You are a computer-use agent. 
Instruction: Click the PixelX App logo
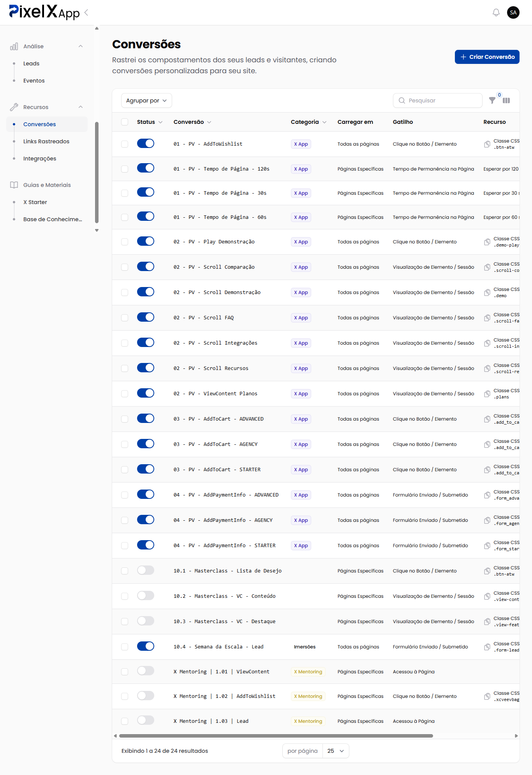[x=44, y=12]
